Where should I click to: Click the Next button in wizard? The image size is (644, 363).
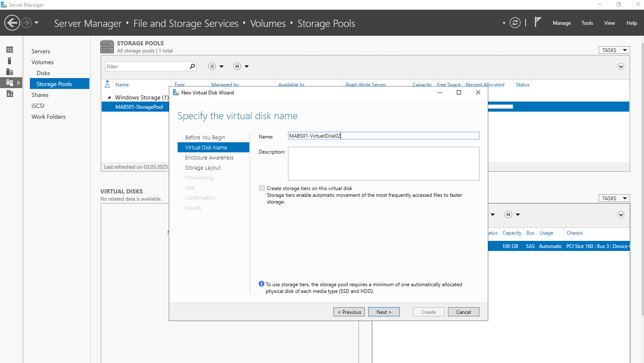pos(384,312)
